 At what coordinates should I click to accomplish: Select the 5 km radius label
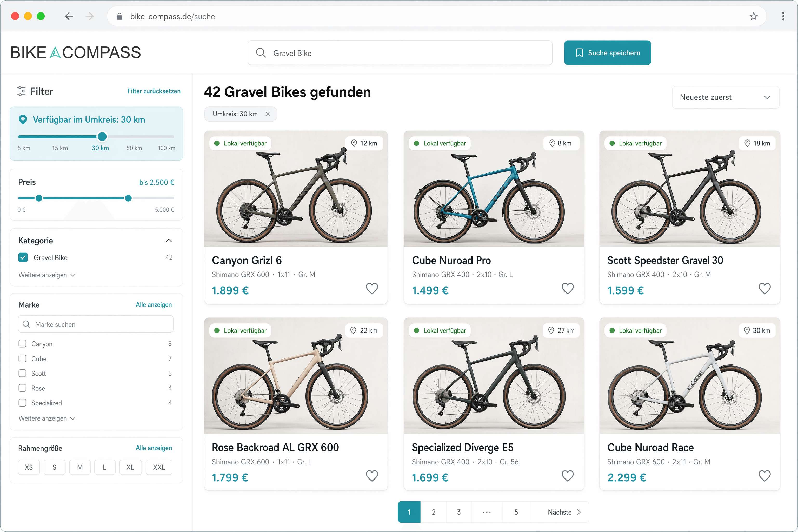(x=24, y=148)
